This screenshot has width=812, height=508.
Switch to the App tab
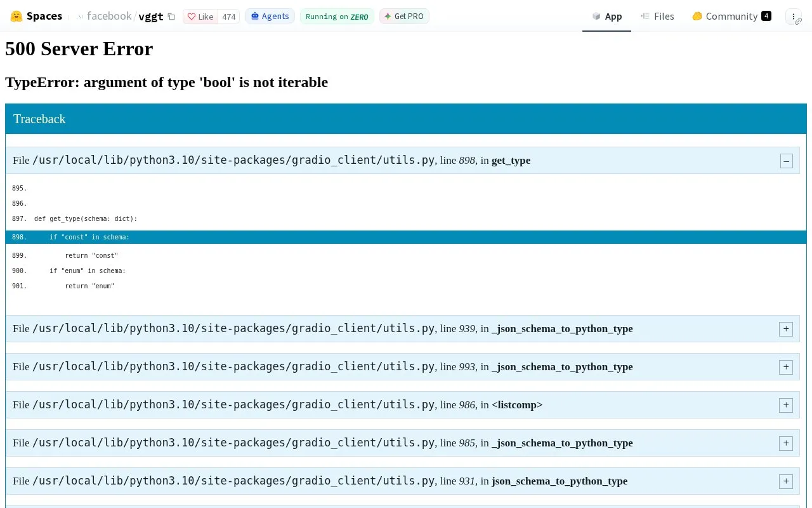(x=606, y=17)
